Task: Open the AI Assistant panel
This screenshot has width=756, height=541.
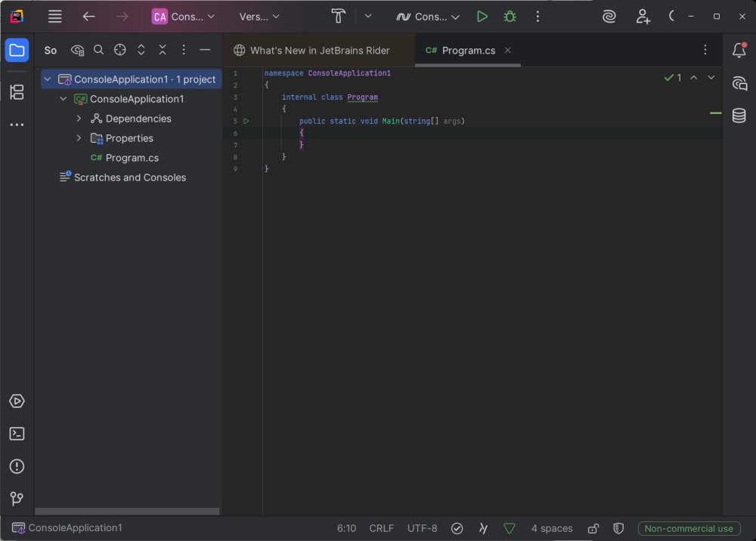Action: tap(739, 83)
